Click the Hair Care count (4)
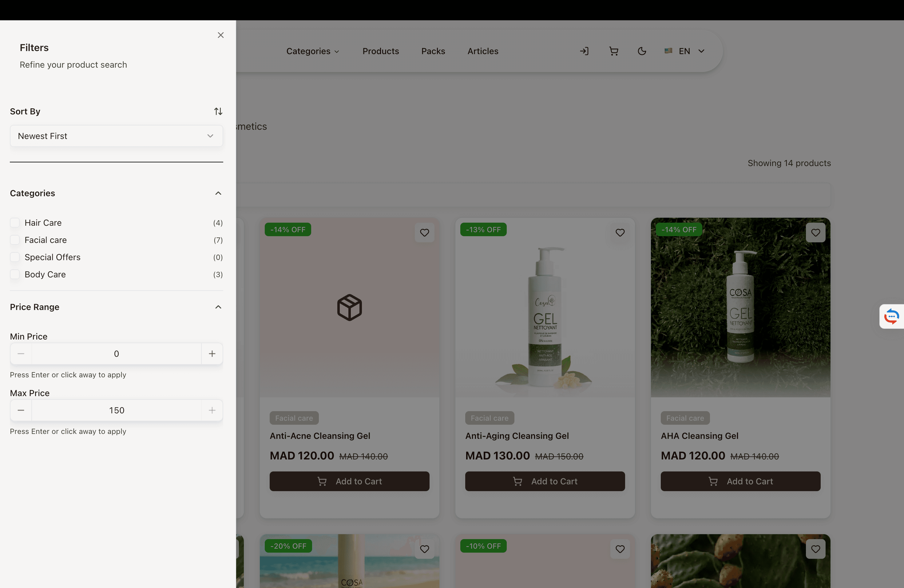The image size is (904, 588). point(218,223)
